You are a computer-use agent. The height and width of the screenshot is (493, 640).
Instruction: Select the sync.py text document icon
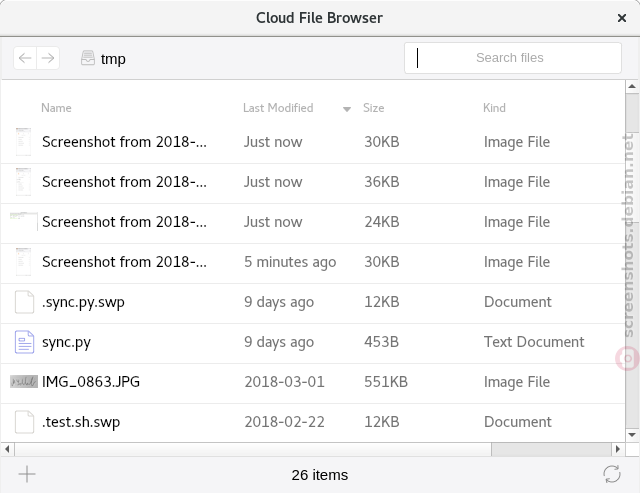point(24,342)
